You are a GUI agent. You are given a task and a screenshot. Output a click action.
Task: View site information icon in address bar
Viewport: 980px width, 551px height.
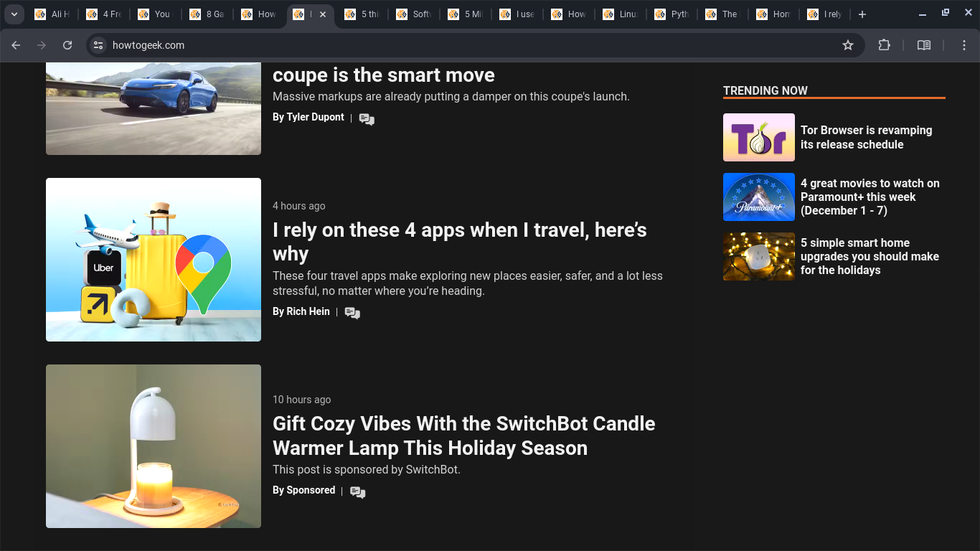[x=98, y=45]
